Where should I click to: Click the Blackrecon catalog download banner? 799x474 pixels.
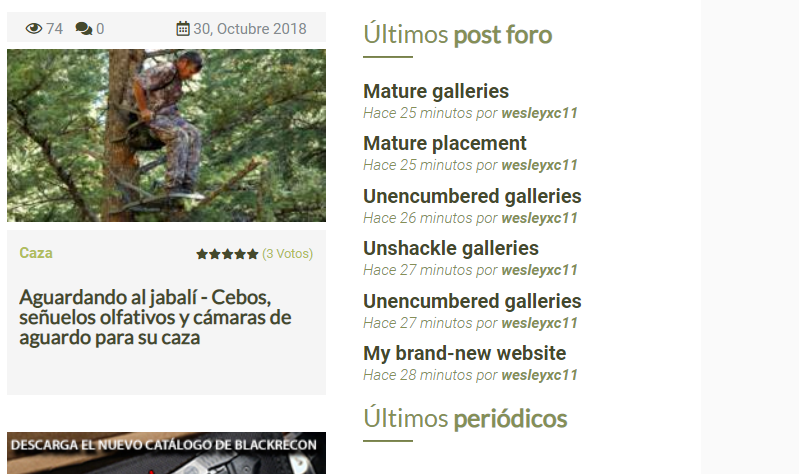point(166,453)
